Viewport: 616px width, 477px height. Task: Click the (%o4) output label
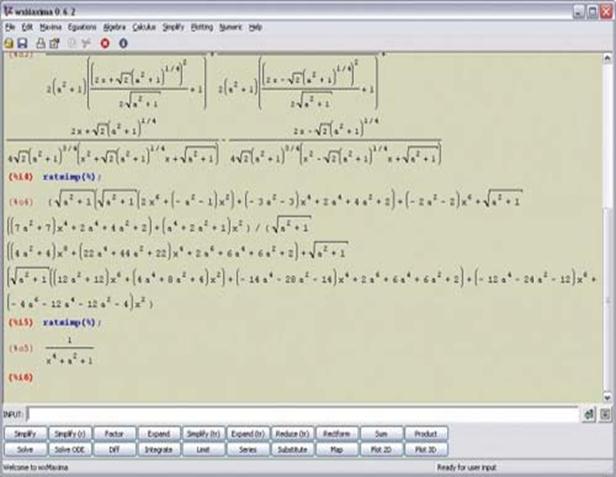click(x=21, y=202)
